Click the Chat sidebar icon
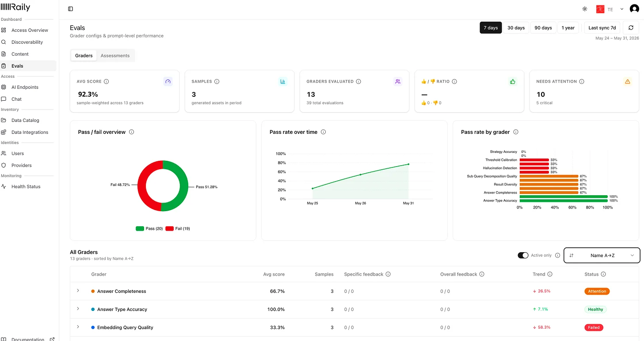The width and height of the screenshot is (644, 341). 4,99
